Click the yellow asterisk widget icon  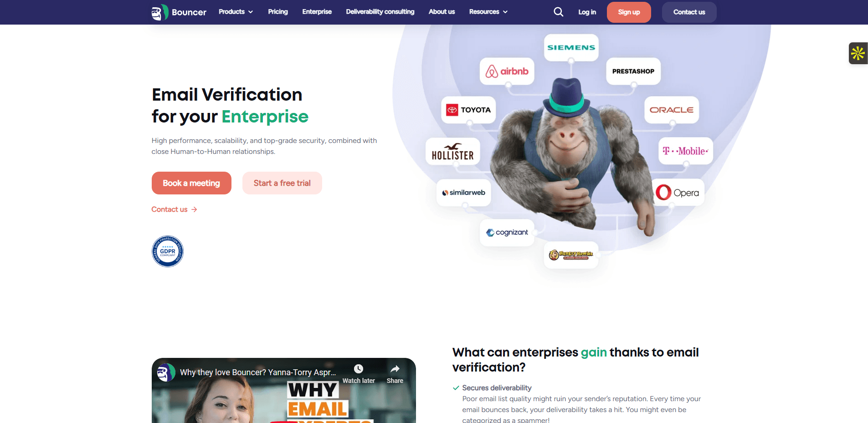[858, 53]
